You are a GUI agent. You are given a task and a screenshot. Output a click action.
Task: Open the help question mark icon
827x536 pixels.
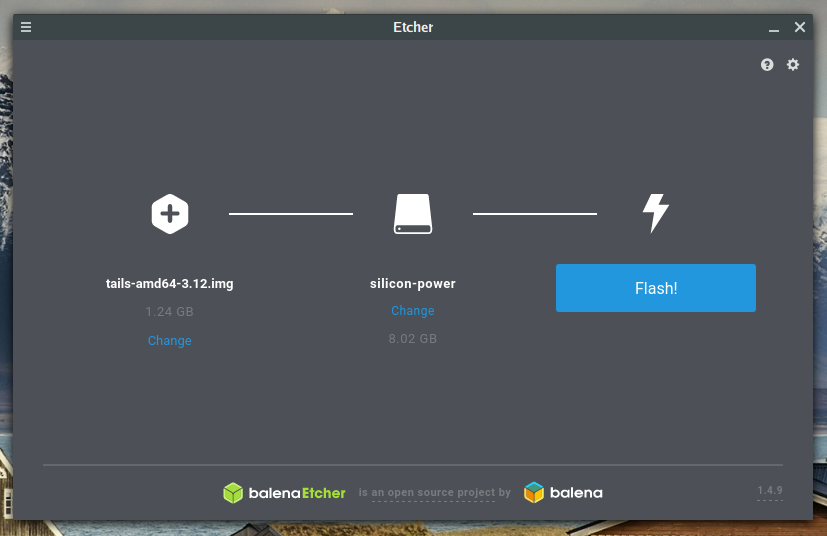(x=767, y=64)
